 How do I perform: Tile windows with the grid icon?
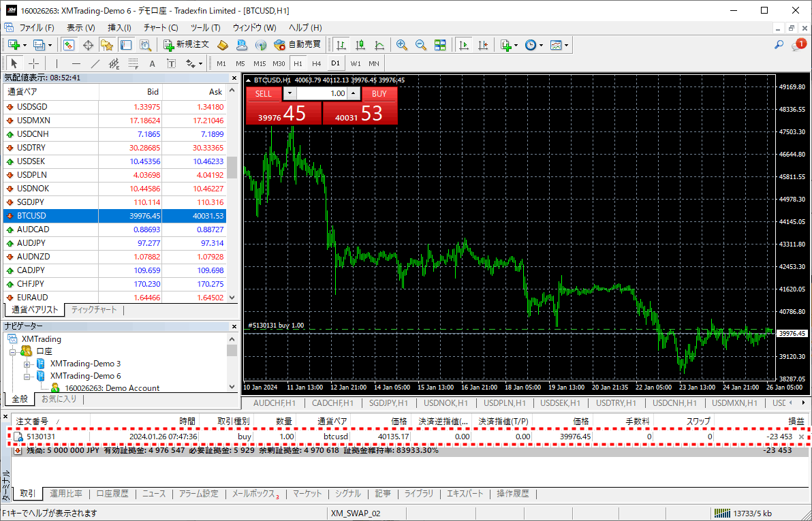click(440, 45)
